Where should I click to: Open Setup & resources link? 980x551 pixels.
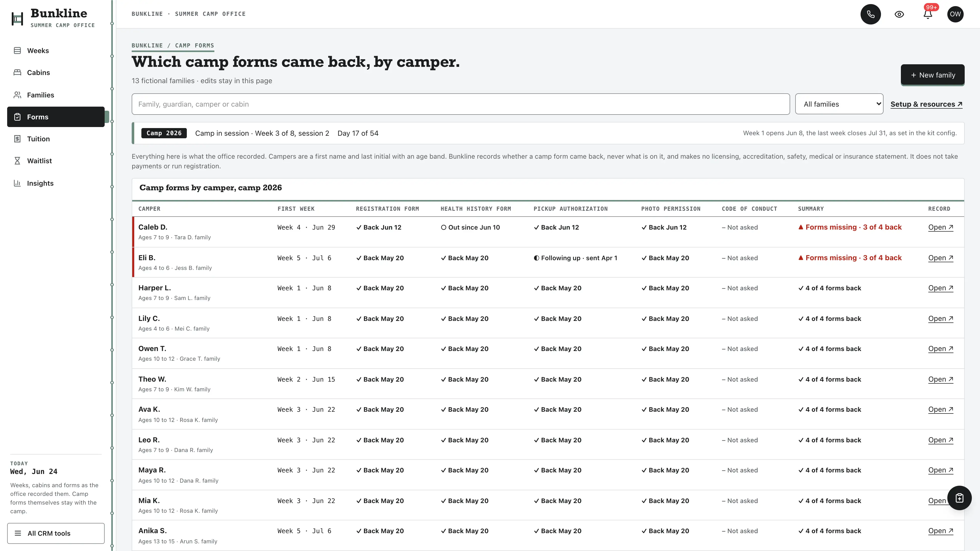(926, 104)
